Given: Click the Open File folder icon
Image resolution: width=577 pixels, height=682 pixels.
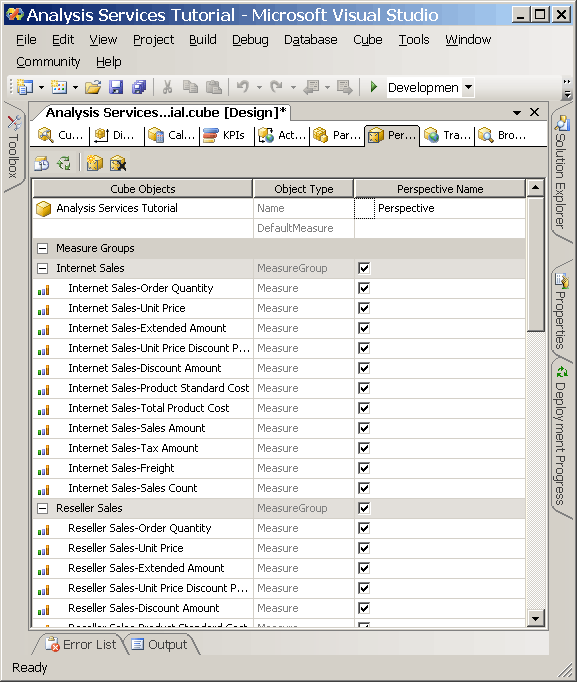Looking at the screenshot, I should point(93,87).
